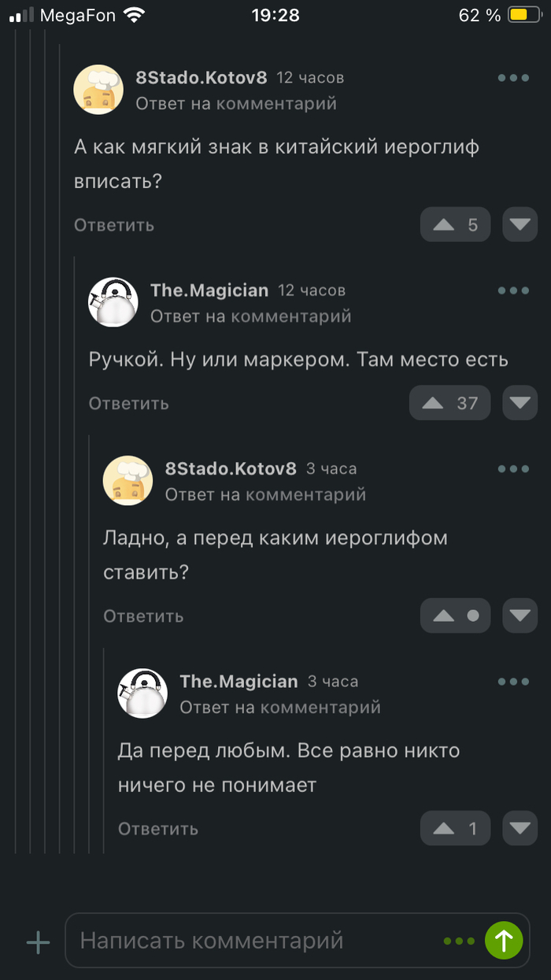
Task: Tap the green send arrow button
Action: (x=503, y=941)
